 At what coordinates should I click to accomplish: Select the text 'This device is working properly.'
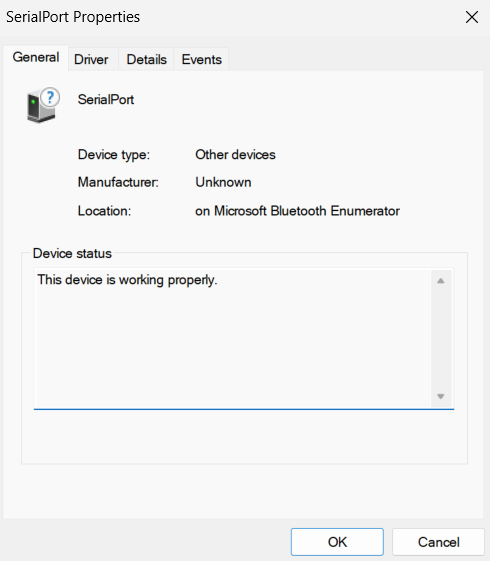pos(127,280)
